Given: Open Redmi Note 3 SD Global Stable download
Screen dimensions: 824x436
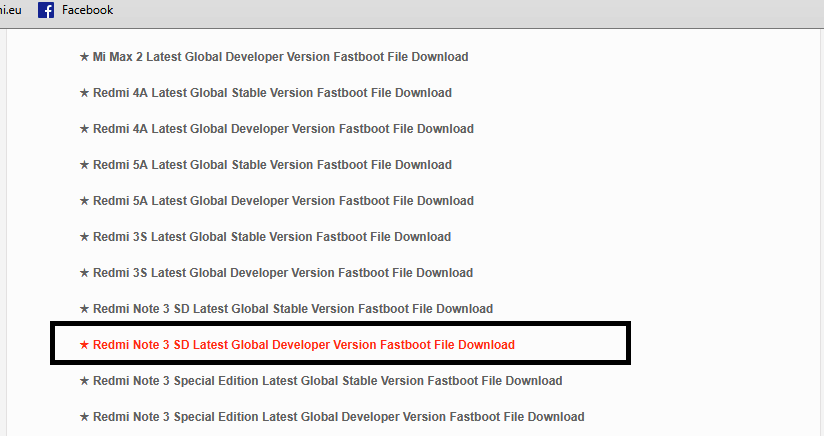Looking at the screenshot, I should [286, 309].
